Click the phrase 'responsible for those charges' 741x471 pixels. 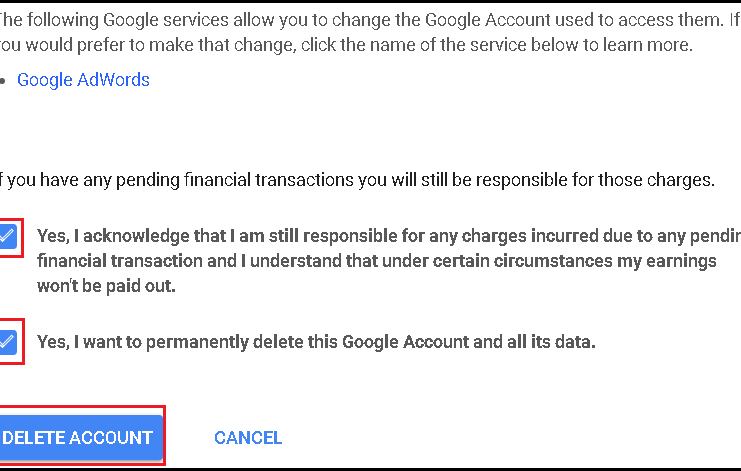595,180
